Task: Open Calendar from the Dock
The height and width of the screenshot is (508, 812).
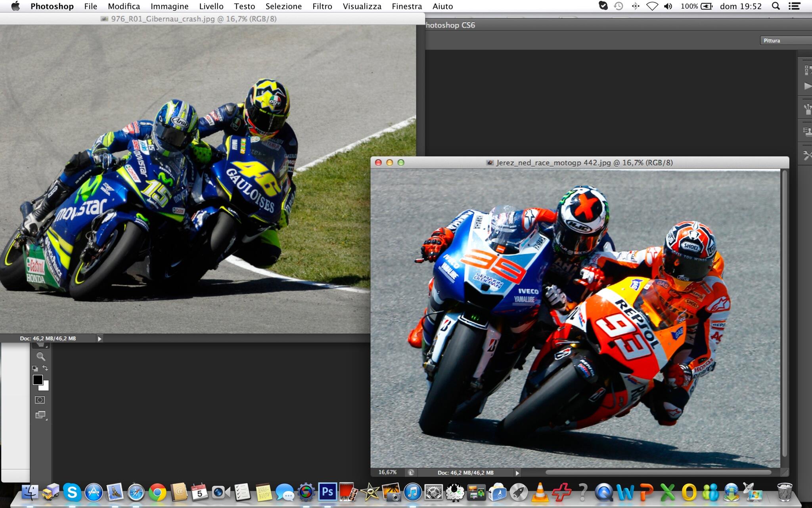Action: tap(199, 492)
